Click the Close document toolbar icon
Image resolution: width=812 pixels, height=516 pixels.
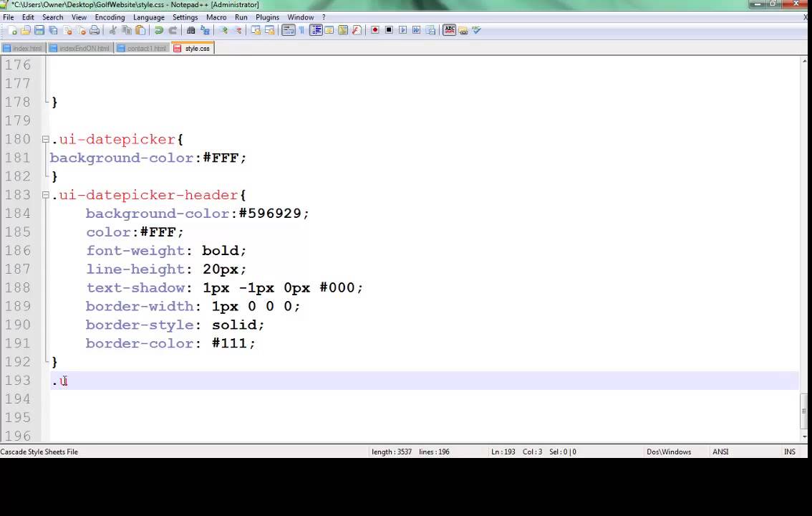point(67,31)
